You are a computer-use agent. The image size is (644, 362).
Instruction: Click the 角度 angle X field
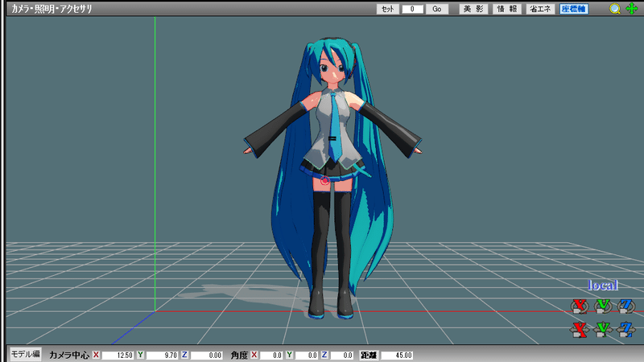(271, 355)
